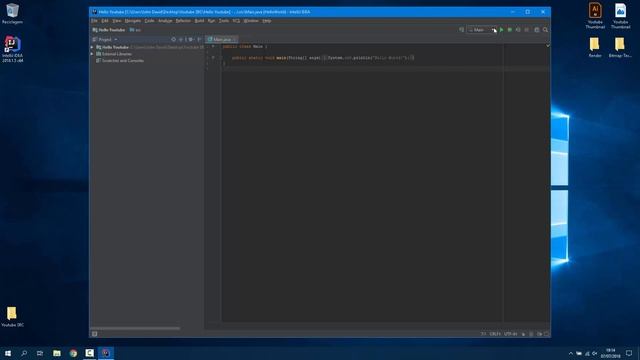Open the Window menu
Viewport: 640px width, 360px height.
tap(251, 21)
